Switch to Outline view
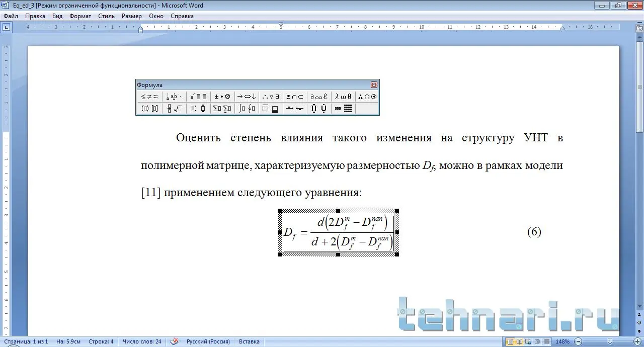This screenshot has width=644, height=347. (x=537, y=341)
